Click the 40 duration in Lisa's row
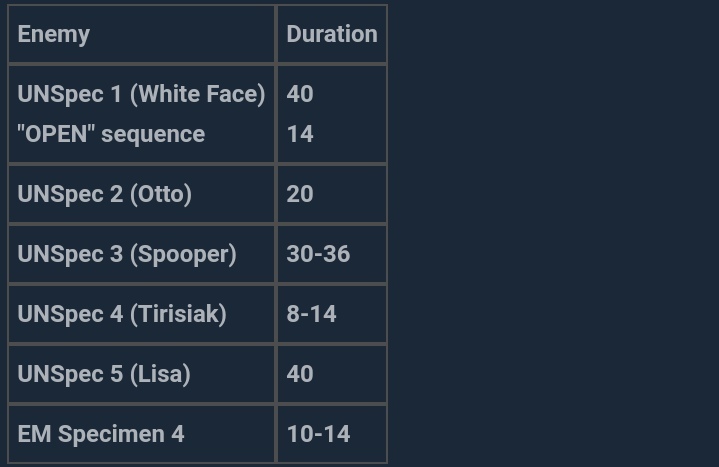 [x=300, y=374]
